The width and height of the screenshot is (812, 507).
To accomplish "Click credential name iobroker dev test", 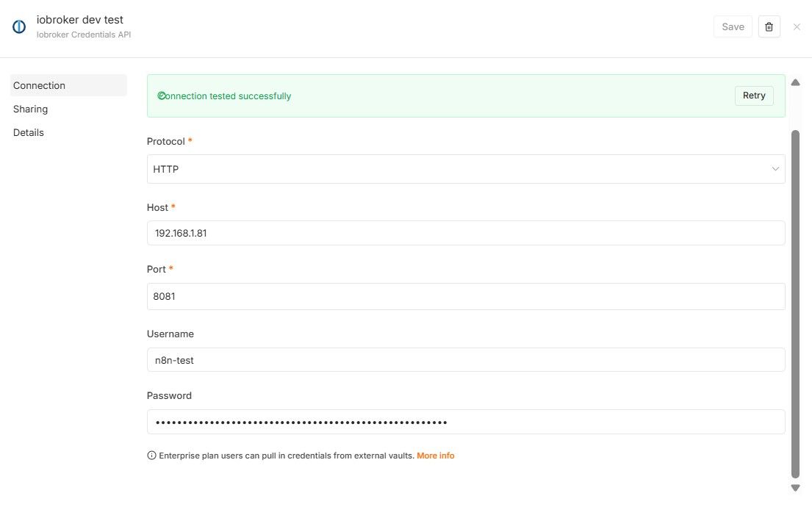I will 80,20.
